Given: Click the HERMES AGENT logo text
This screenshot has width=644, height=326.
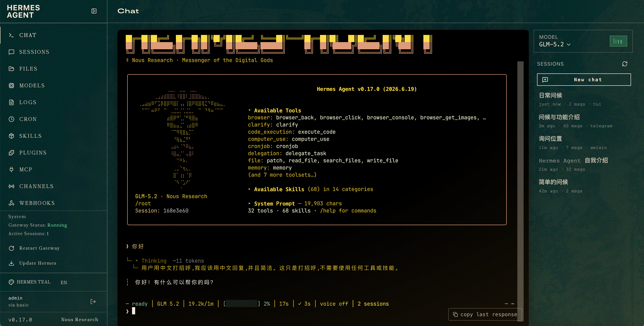Looking at the screenshot, I should 23,11.
